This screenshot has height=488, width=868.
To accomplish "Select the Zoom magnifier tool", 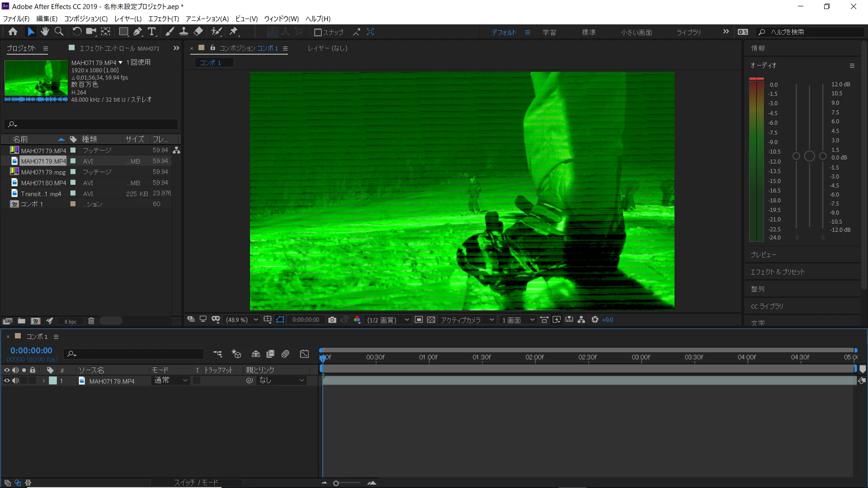I will (x=59, y=32).
